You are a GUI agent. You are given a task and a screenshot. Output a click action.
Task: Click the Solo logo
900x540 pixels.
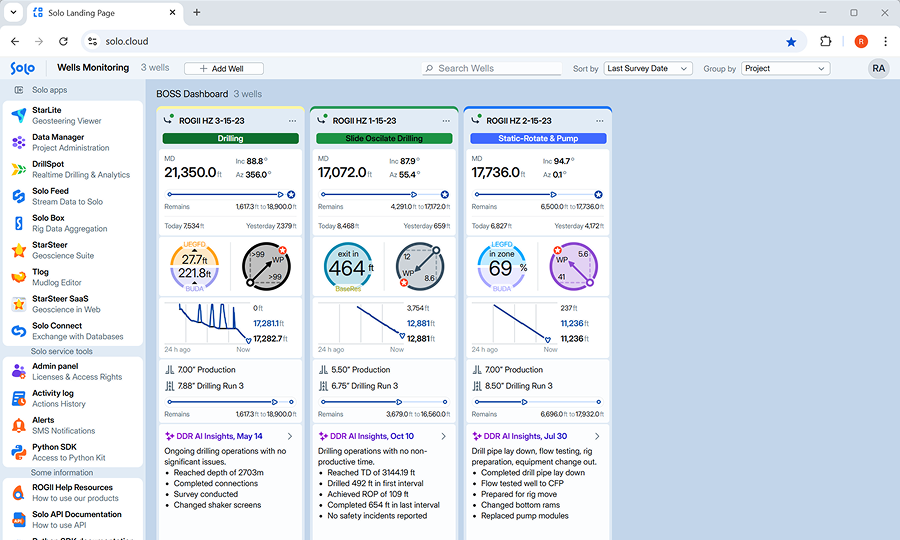coord(23,68)
